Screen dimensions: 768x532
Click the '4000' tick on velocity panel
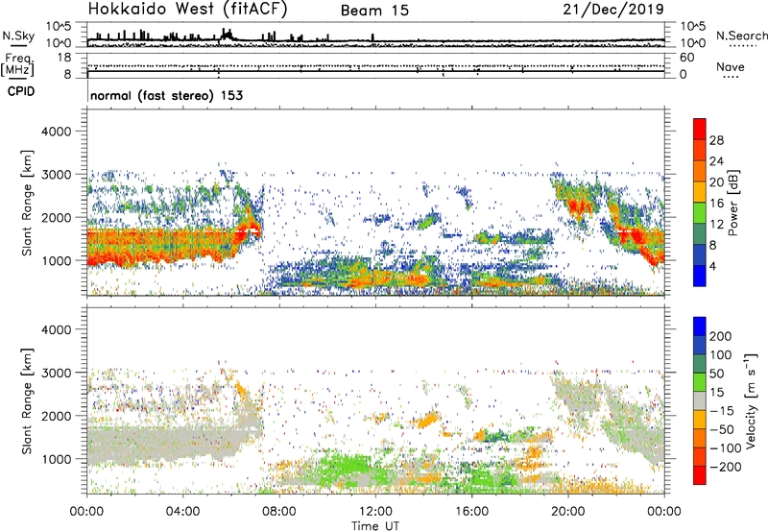[x=57, y=329]
